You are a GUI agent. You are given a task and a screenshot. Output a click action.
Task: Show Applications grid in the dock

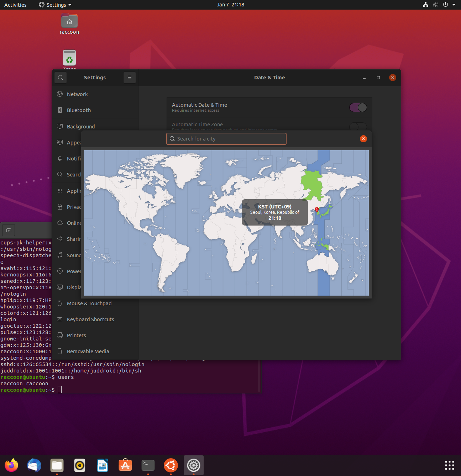(450, 465)
